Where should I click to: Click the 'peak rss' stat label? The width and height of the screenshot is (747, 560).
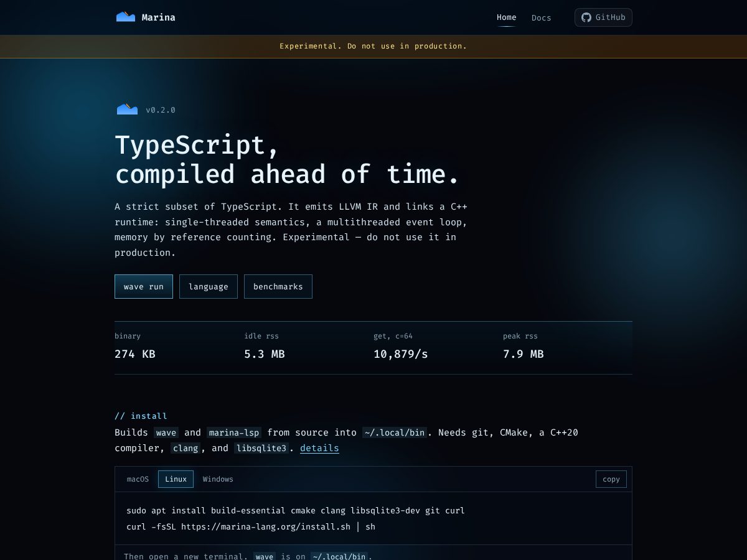pos(520,336)
